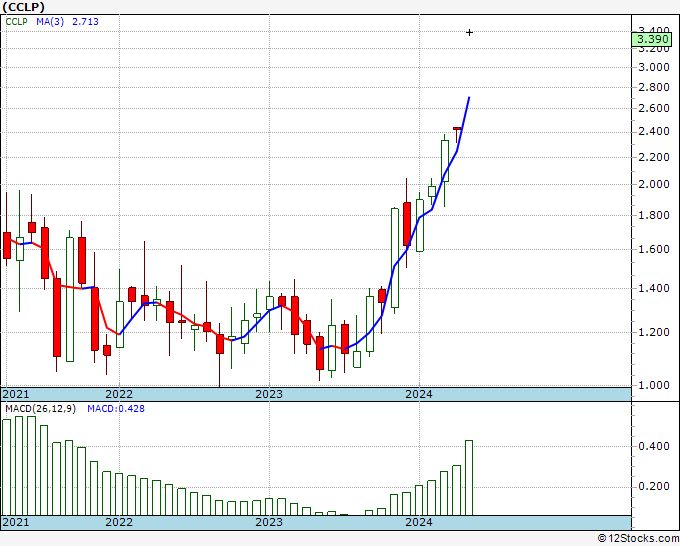Click the 1.200 price axis label

(x=654, y=332)
